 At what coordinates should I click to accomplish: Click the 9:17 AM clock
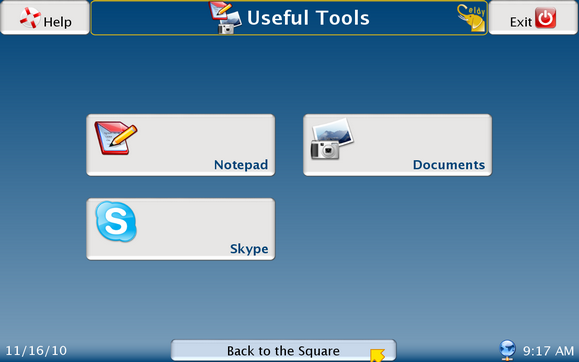point(548,351)
